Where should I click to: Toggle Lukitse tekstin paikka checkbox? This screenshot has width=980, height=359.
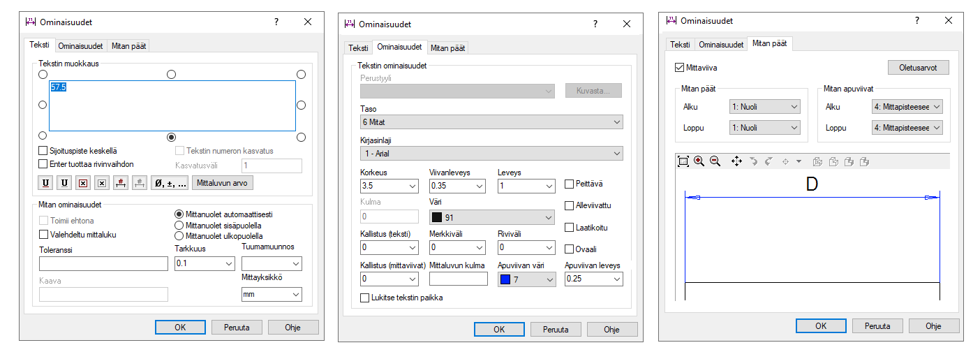click(364, 298)
